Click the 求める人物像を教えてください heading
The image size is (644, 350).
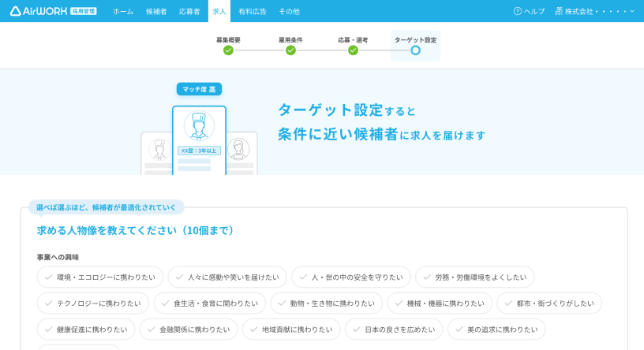pos(135,230)
